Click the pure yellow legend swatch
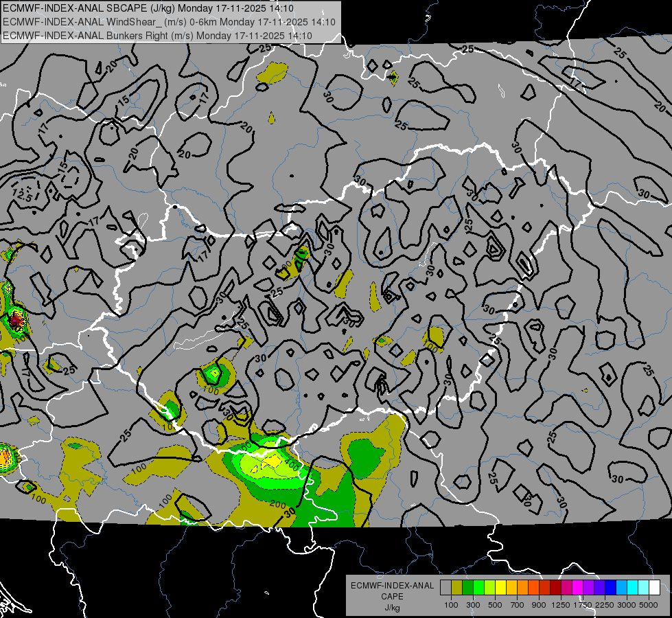Image resolution: width=672 pixels, height=618 pixels. pos(500,588)
